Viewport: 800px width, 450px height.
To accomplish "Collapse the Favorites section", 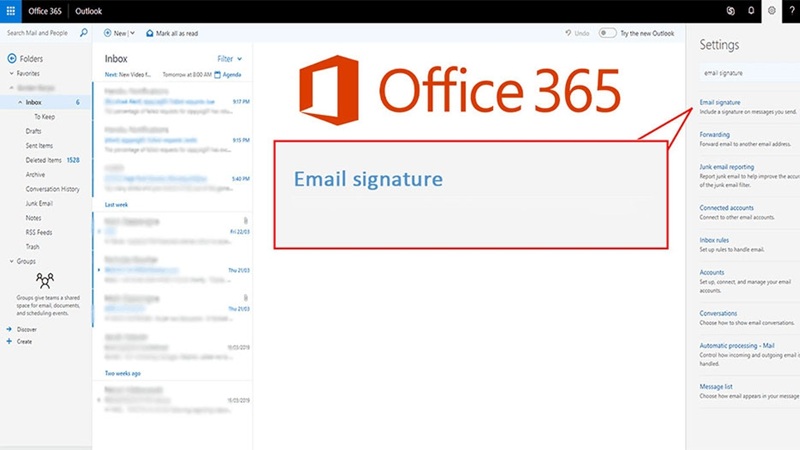I will [x=12, y=73].
